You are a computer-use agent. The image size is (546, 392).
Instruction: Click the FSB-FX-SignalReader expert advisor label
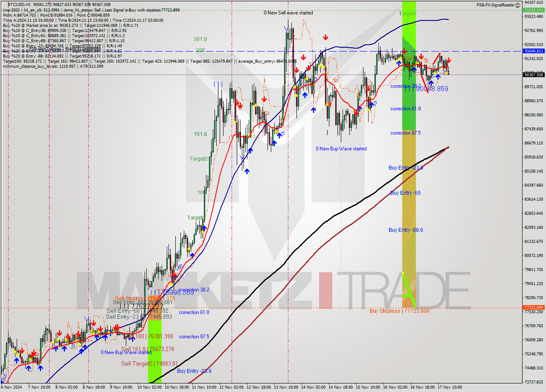click(x=495, y=5)
